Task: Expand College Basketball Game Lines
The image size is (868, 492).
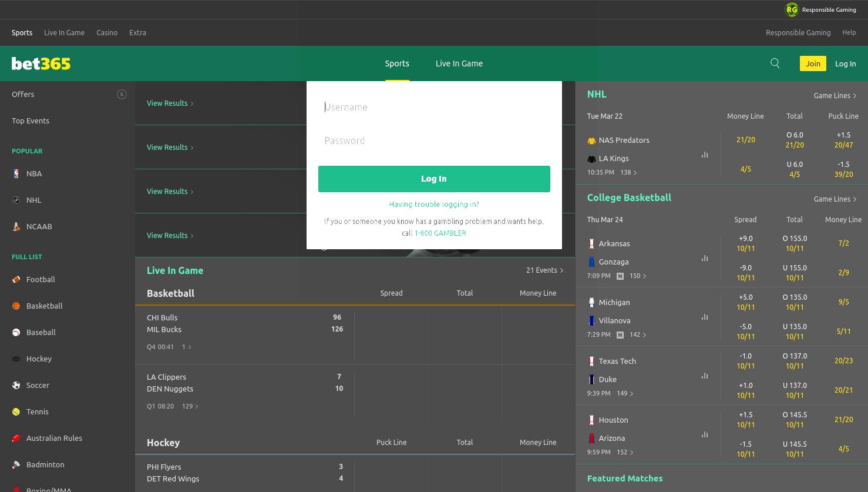Action: coord(835,199)
